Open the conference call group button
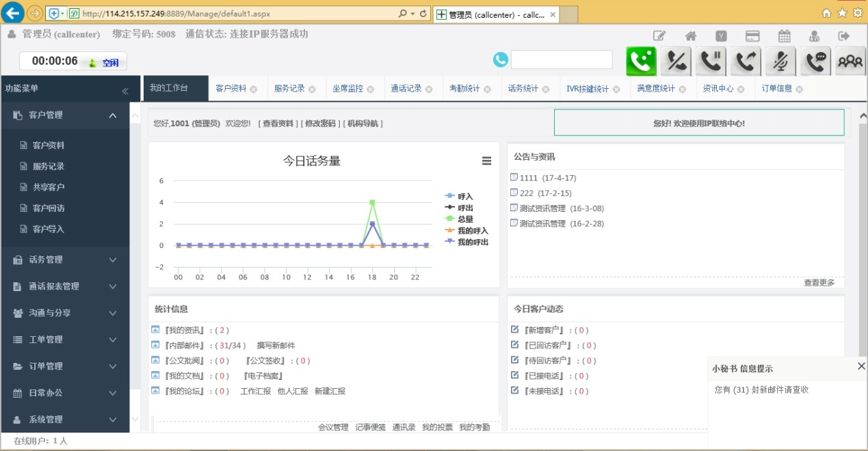 pos(850,61)
